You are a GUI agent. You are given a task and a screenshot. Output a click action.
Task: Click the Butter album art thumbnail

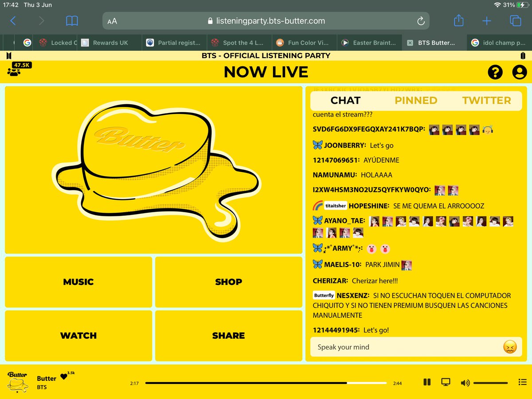18,382
